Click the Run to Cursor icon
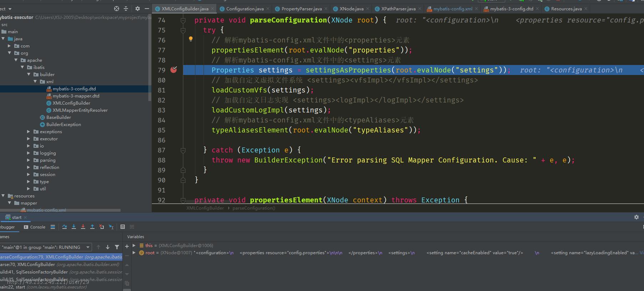Screen dimensions: 644x291 [x=111, y=227]
